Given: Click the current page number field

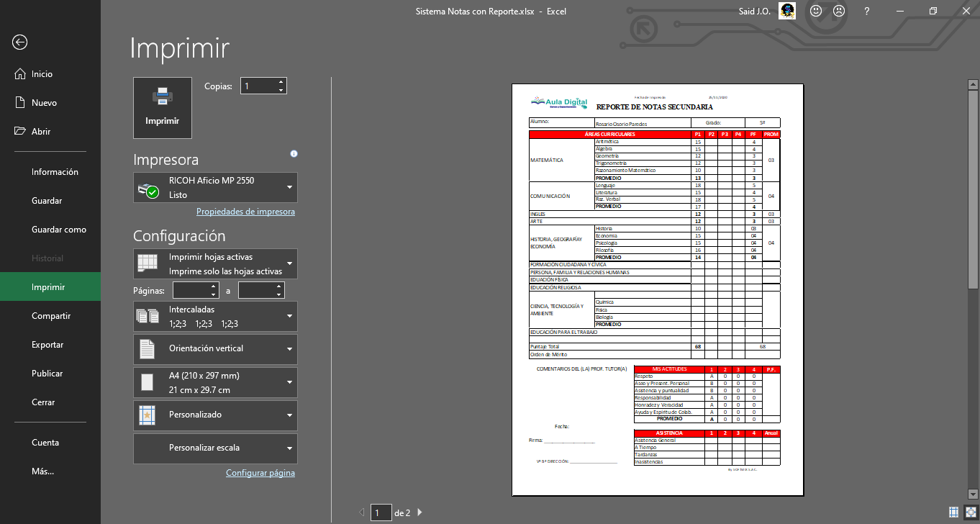Looking at the screenshot, I should [381, 512].
